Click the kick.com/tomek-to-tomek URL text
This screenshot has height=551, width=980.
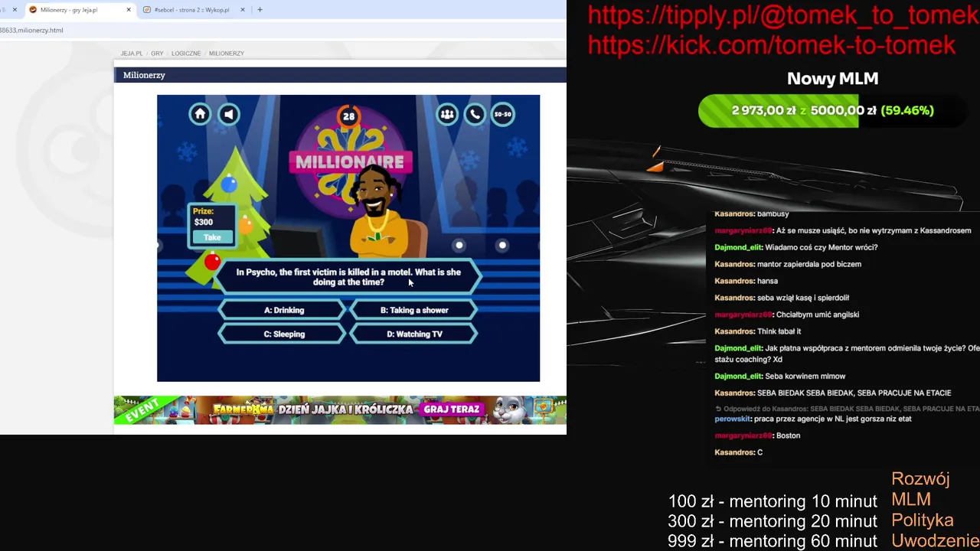[772, 44]
